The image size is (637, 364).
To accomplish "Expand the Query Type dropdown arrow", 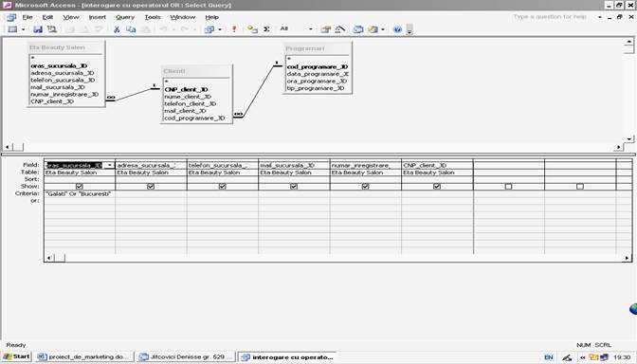I will coord(220,29).
